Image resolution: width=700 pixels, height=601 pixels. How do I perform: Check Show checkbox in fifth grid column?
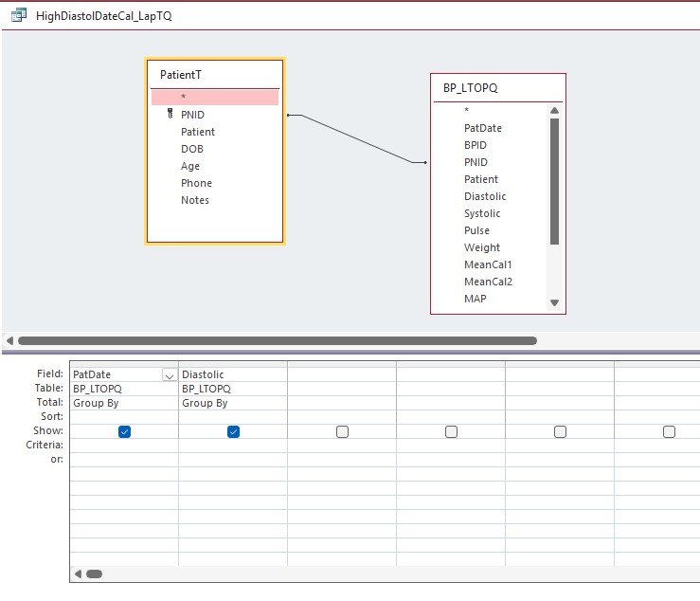point(560,431)
